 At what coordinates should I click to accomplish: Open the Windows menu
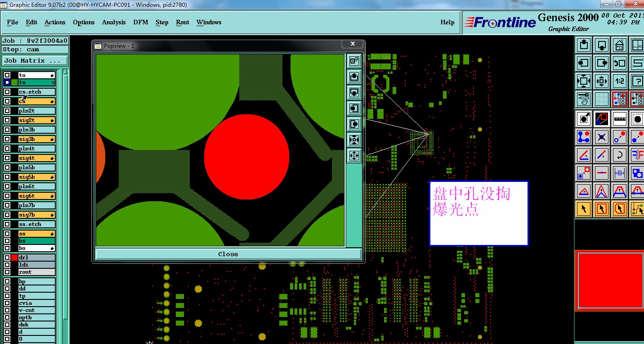pyautogui.click(x=209, y=22)
